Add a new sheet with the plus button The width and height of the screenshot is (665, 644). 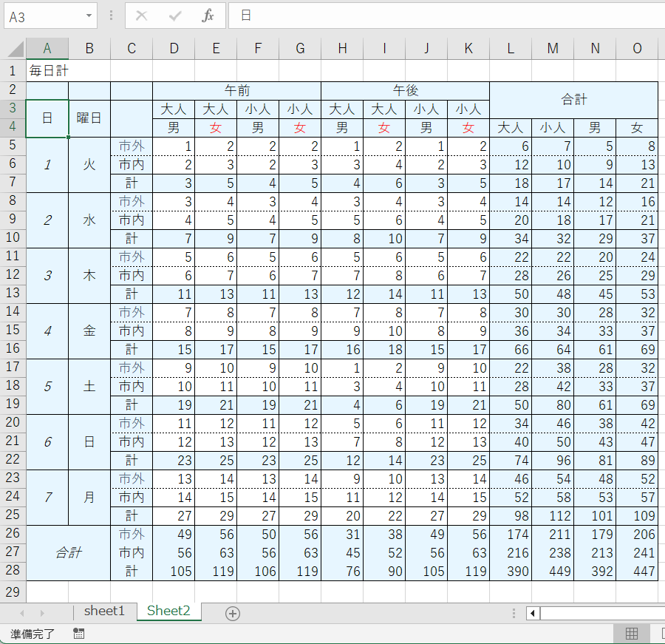coord(233,613)
